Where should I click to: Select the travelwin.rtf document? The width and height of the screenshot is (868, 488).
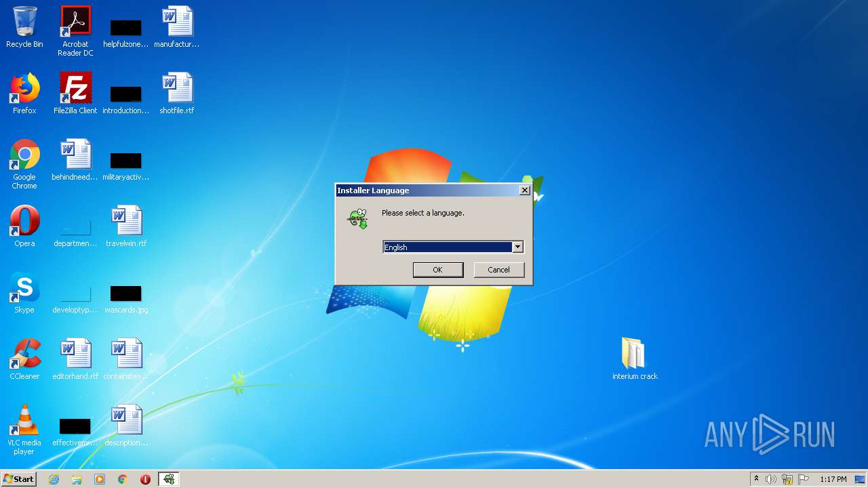[x=126, y=226]
